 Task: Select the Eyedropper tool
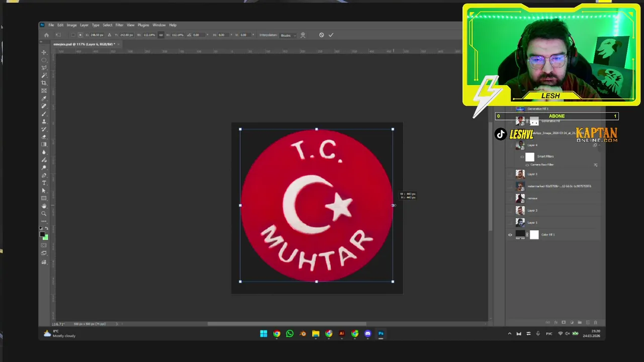44,99
